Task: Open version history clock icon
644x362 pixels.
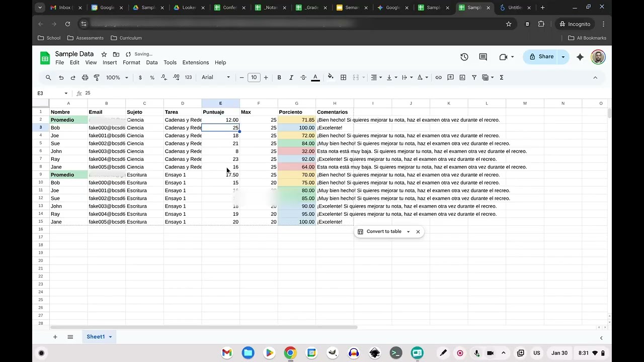Action: pyautogui.click(x=464, y=57)
